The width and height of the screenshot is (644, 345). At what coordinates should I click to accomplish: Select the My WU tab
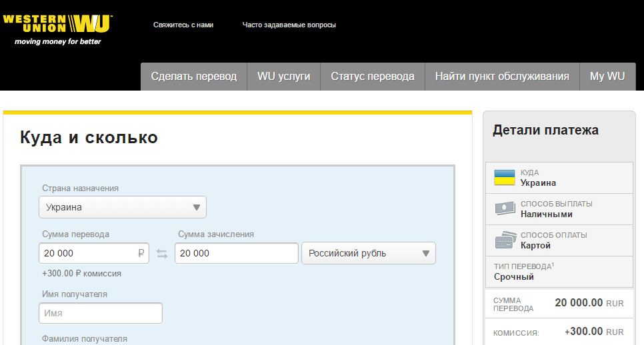[x=607, y=77]
